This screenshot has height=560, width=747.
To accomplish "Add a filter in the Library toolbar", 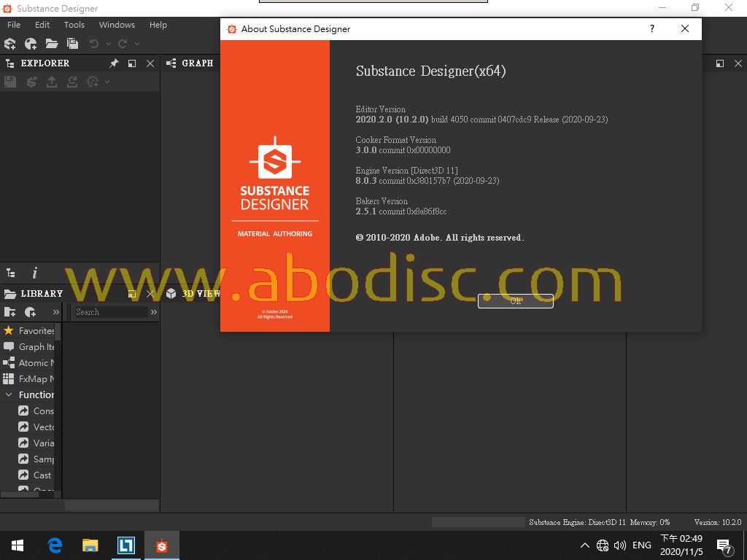I will [31, 312].
